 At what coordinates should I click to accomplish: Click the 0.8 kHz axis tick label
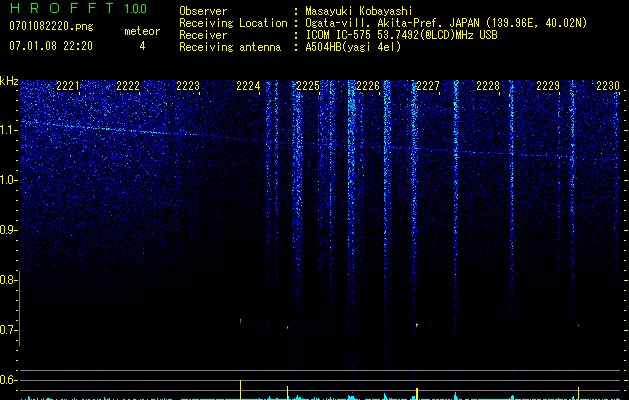[9, 280]
